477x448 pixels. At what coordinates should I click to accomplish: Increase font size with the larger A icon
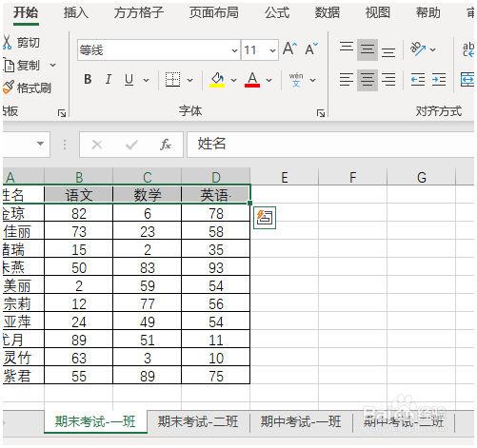coord(290,49)
